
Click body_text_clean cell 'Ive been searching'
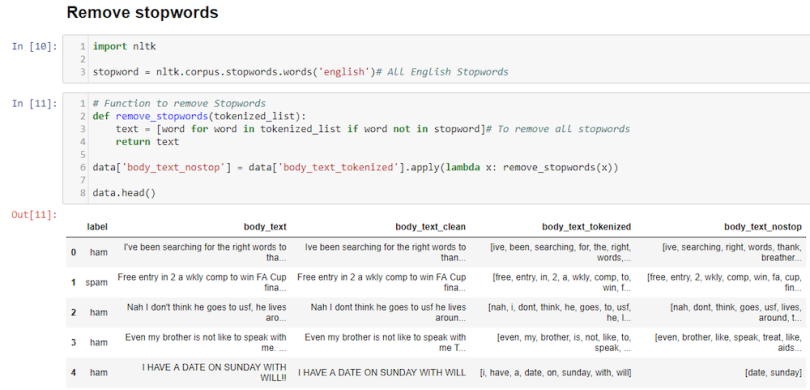[385, 252]
